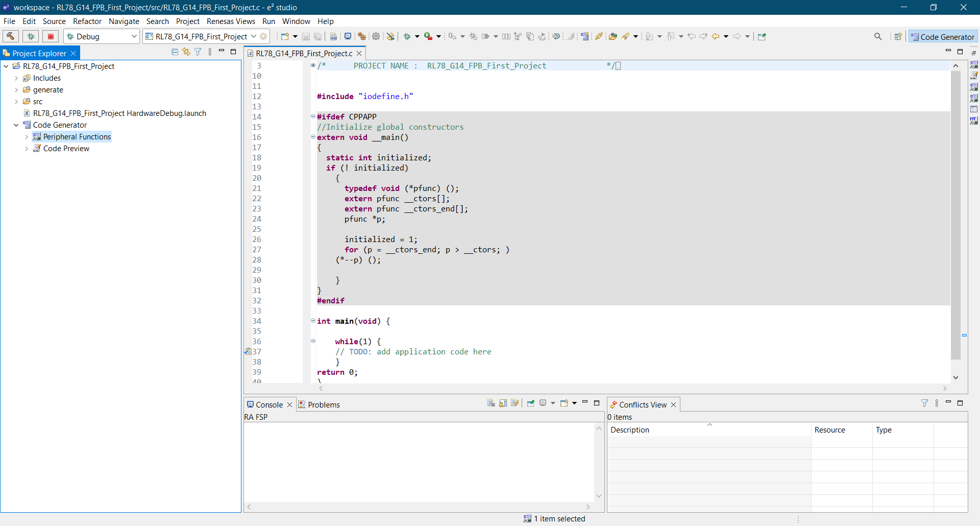Collapse the main function fold marker

pos(313,321)
